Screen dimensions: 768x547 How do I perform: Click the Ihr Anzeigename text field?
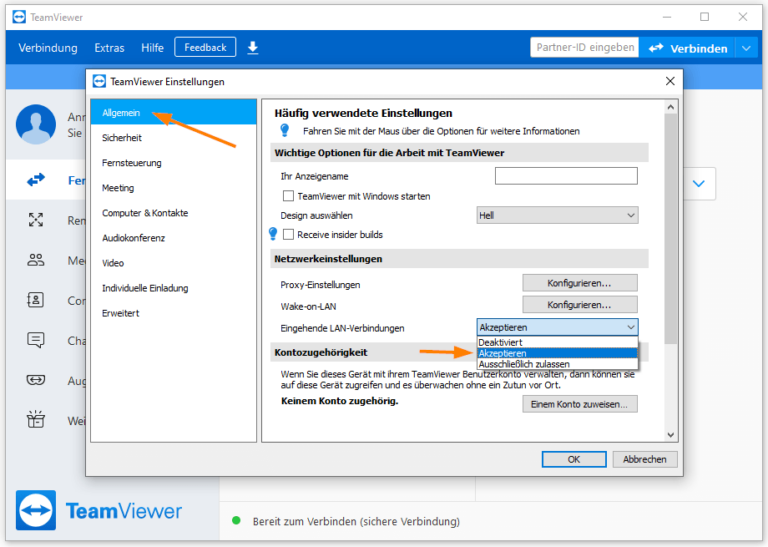(x=566, y=176)
